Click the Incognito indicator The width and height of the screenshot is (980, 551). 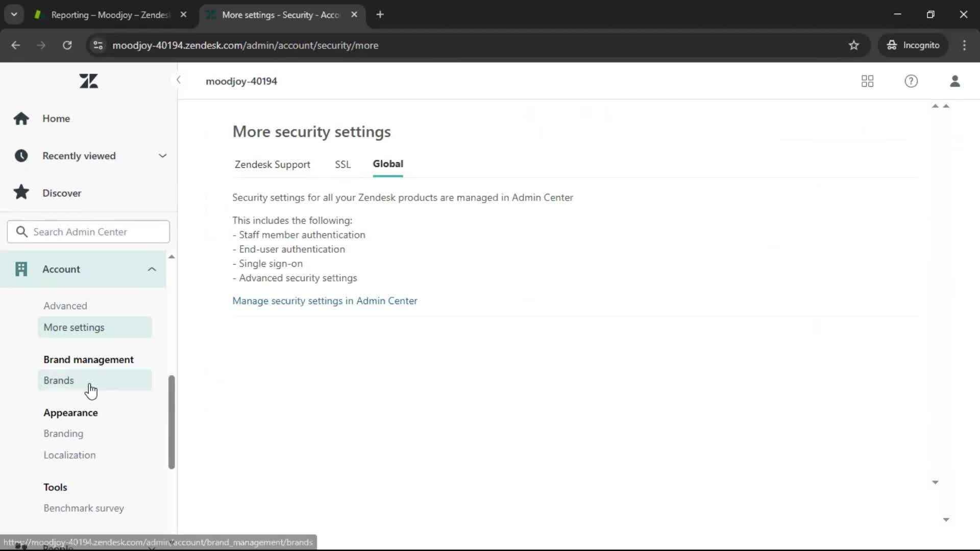pos(913,45)
